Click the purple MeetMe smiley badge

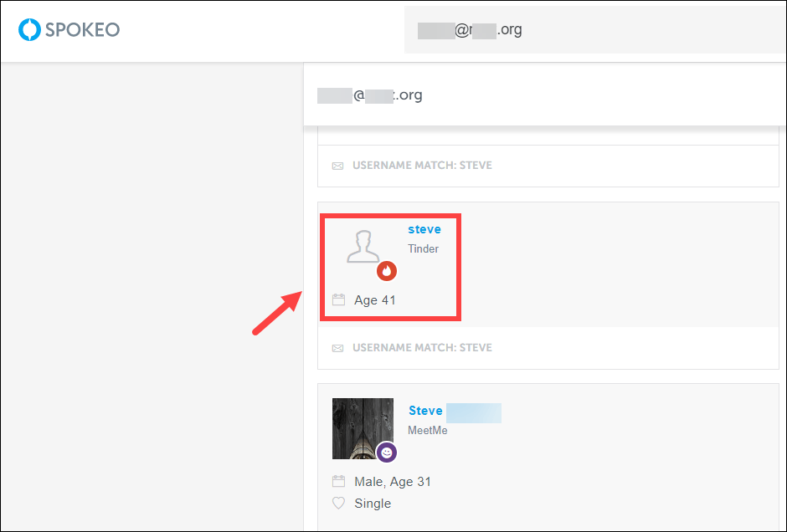coord(387,453)
